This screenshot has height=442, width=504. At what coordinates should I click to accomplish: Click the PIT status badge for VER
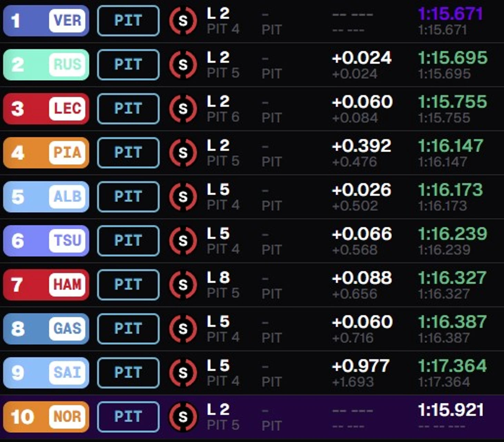point(128,21)
